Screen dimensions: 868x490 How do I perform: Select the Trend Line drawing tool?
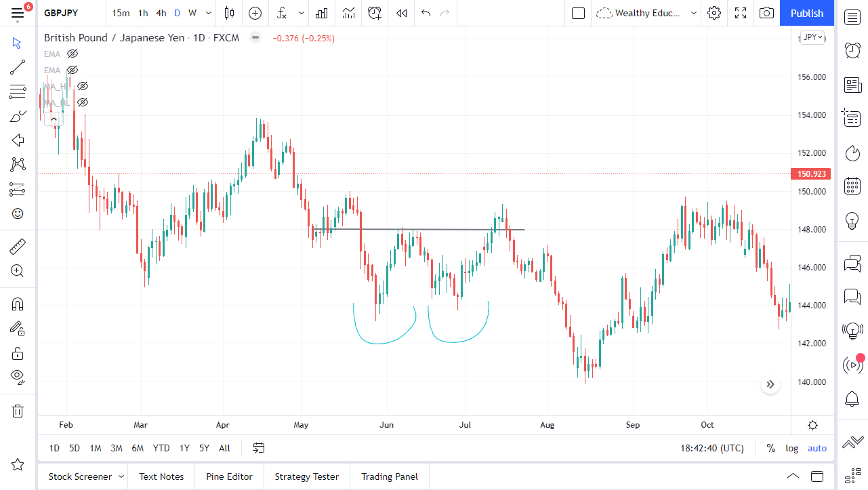click(17, 67)
